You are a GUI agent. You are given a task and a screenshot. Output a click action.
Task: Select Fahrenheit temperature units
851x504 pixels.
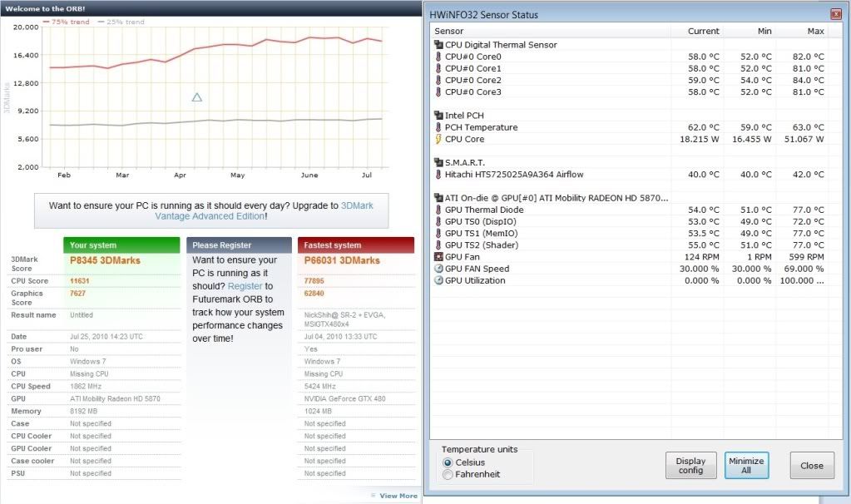(448, 475)
